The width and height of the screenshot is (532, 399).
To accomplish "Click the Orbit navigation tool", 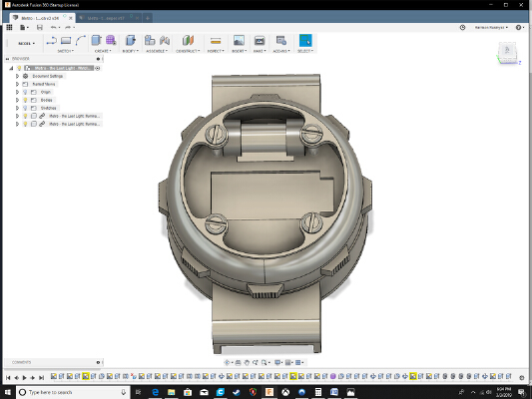I will (228, 363).
